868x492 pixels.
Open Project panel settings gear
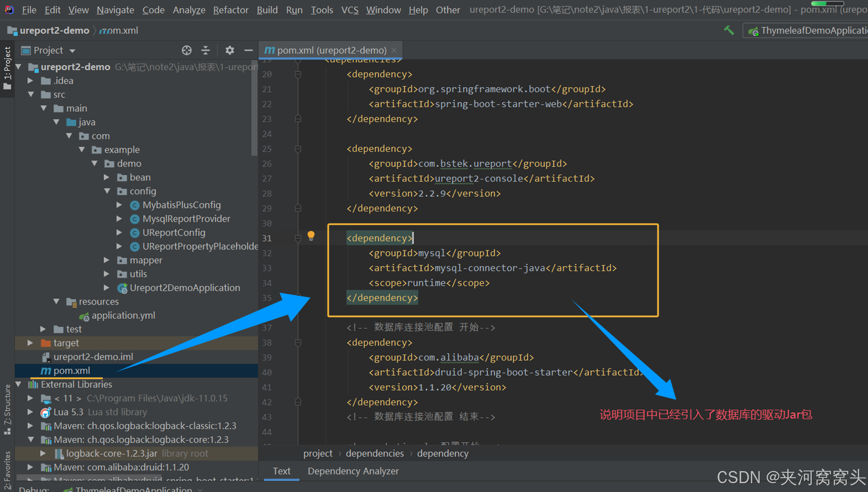pyautogui.click(x=230, y=50)
